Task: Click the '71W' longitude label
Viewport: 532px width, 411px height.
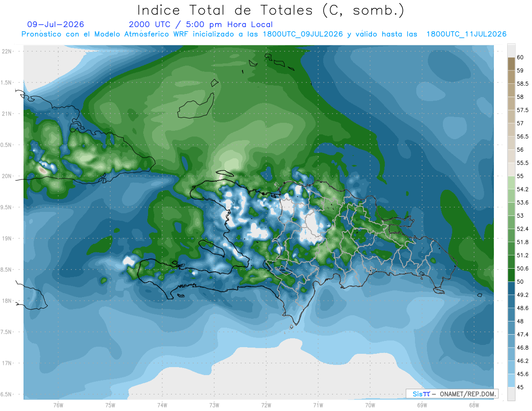Action: [x=318, y=405]
